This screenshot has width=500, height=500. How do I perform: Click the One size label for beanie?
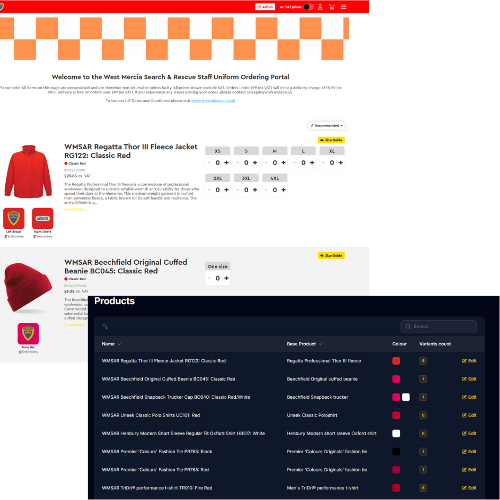[218, 266]
